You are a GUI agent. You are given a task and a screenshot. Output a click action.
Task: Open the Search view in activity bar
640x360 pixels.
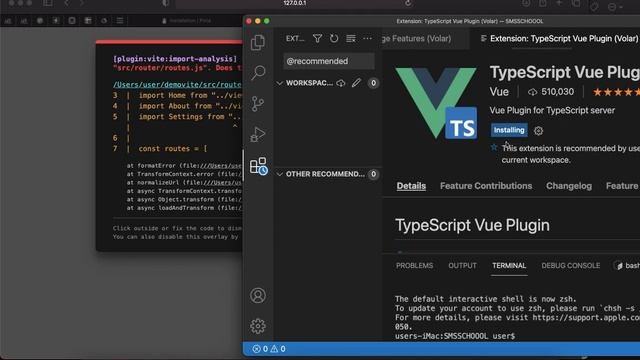coord(258,73)
